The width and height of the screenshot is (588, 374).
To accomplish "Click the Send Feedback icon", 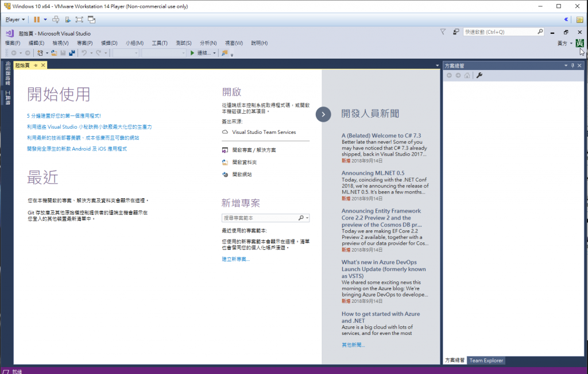I will click(456, 32).
